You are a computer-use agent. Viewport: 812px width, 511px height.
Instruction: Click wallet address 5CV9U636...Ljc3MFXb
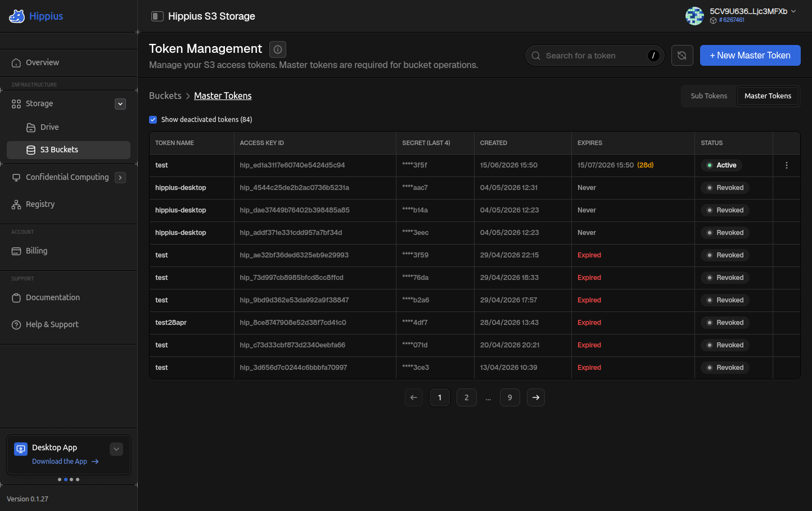(748, 11)
